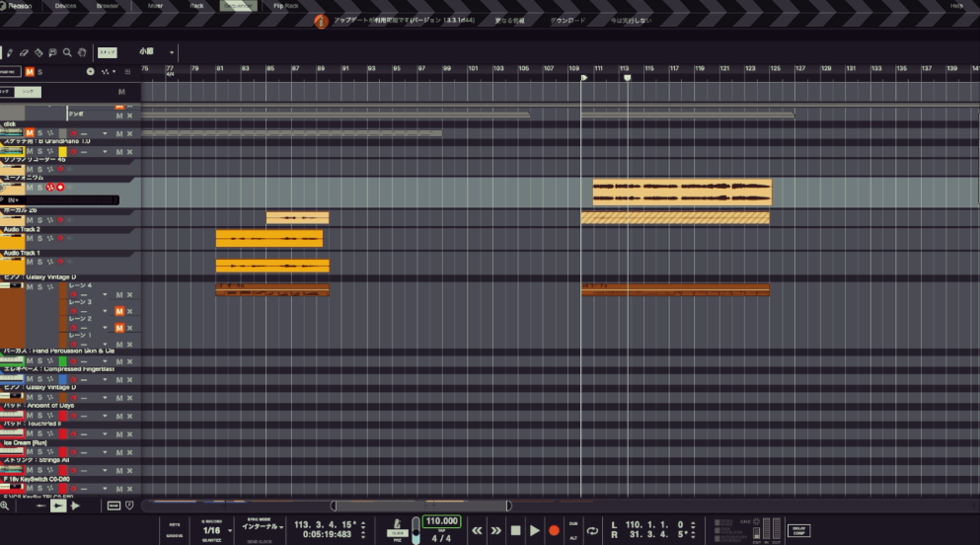Viewport: 980px width, 545px height.
Task: Click the Delay Comp button
Action: tap(798, 530)
